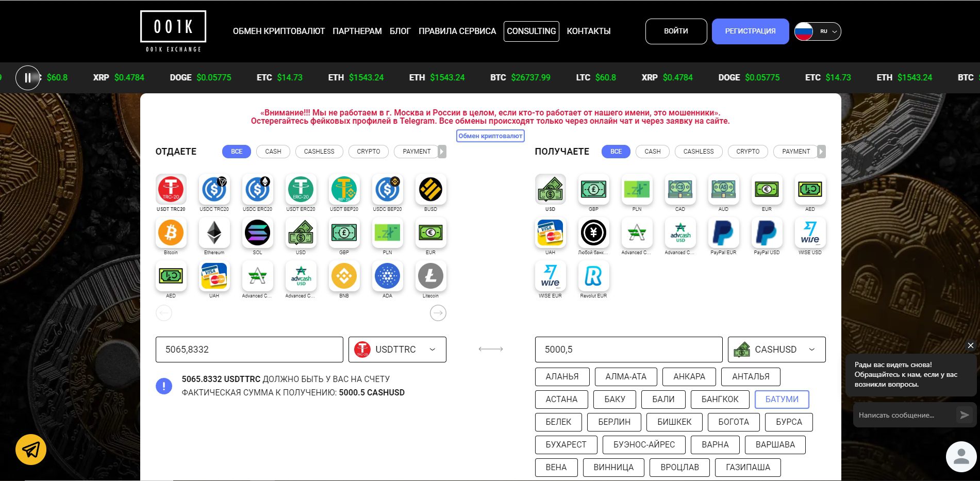Choose the Ethereum icon
The width and height of the screenshot is (980, 481).
pyautogui.click(x=214, y=233)
